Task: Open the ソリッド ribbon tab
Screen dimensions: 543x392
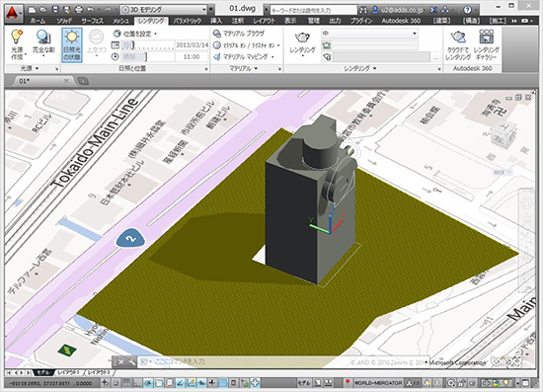Action: pos(64,21)
